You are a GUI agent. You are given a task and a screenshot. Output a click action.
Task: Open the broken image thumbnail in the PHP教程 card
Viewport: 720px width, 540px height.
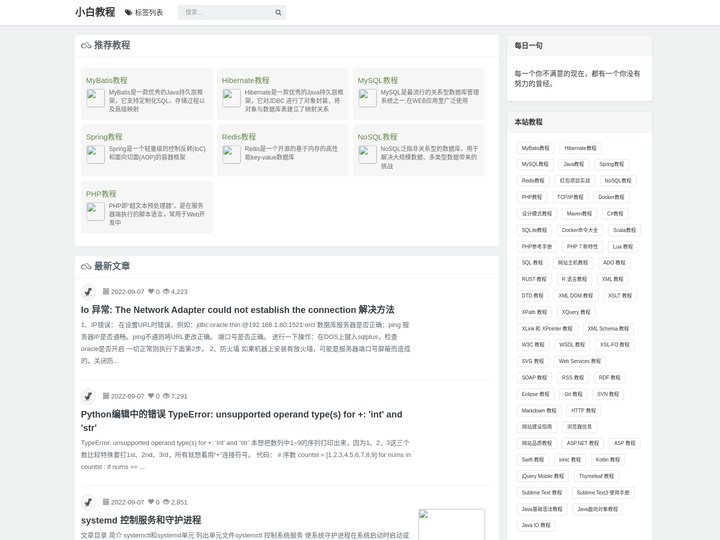tap(96, 212)
